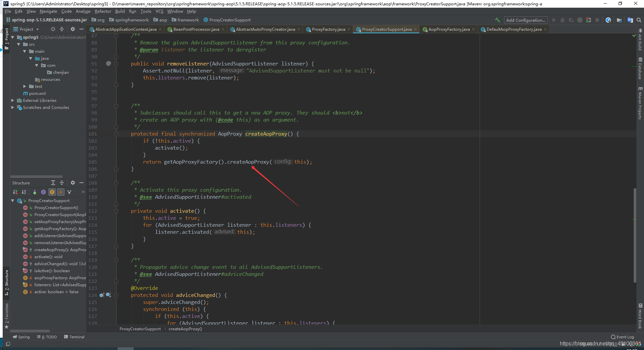
Task: Click the editor vertical scrollbar thumb
Action: pos(635,235)
